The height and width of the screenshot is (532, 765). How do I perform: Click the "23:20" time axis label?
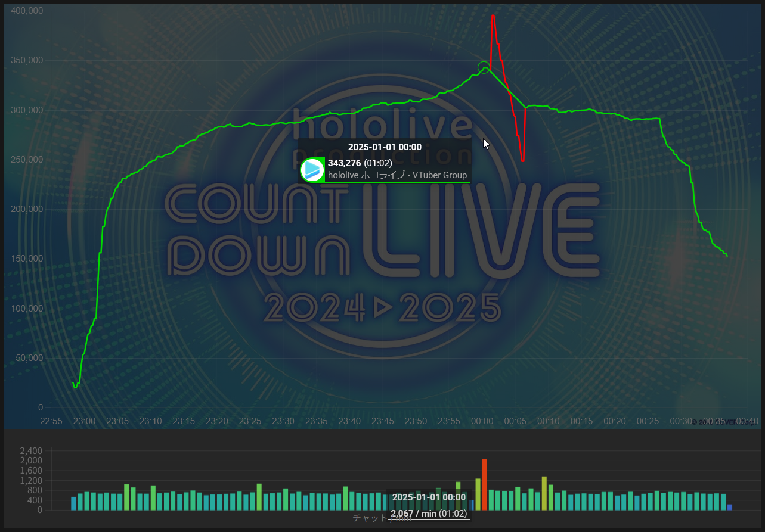(216, 421)
